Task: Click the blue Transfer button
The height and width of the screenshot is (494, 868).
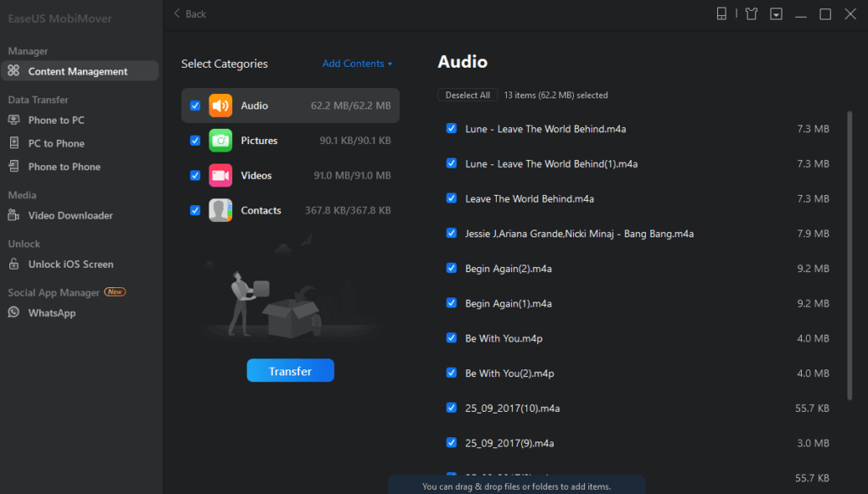Action: (290, 370)
